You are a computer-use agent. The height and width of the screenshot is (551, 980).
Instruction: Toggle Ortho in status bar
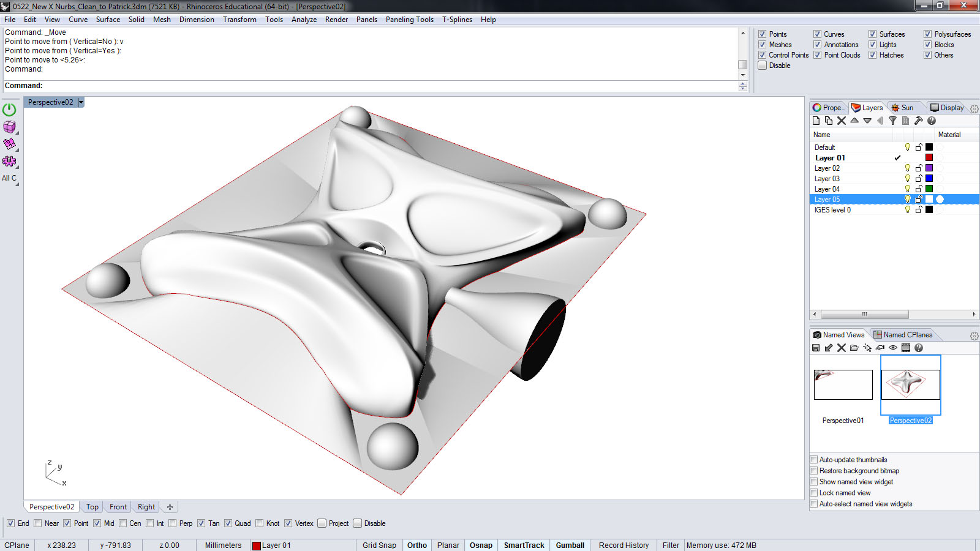pyautogui.click(x=417, y=545)
